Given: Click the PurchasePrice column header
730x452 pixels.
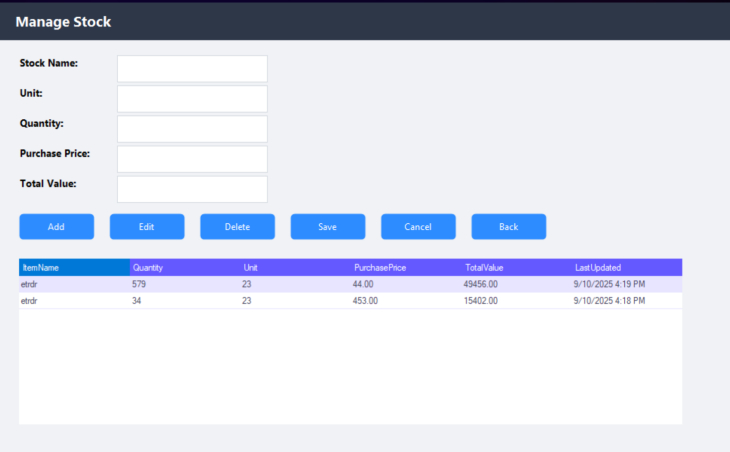Looking at the screenshot, I should tap(406, 268).
